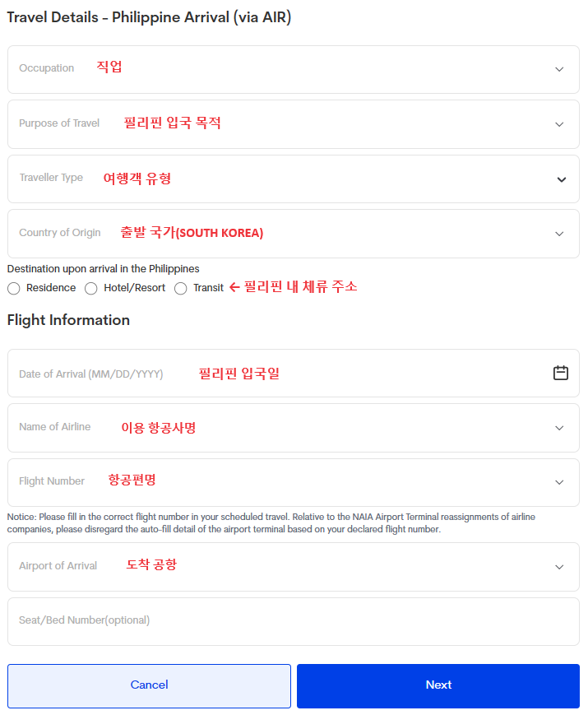Click the chevron on the Occupation field
Image resolution: width=588 pixels, height=715 pixels.
559,69
